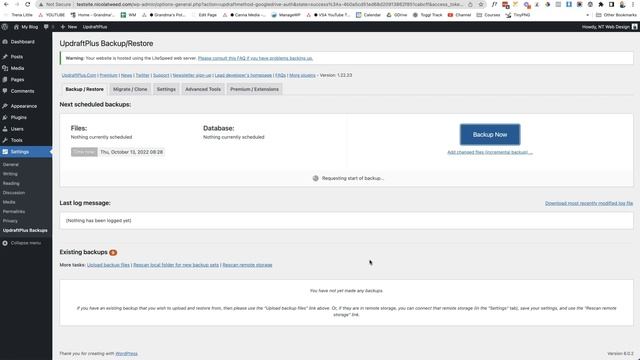Open Posts in the sidebar

[x=17, y=57]
